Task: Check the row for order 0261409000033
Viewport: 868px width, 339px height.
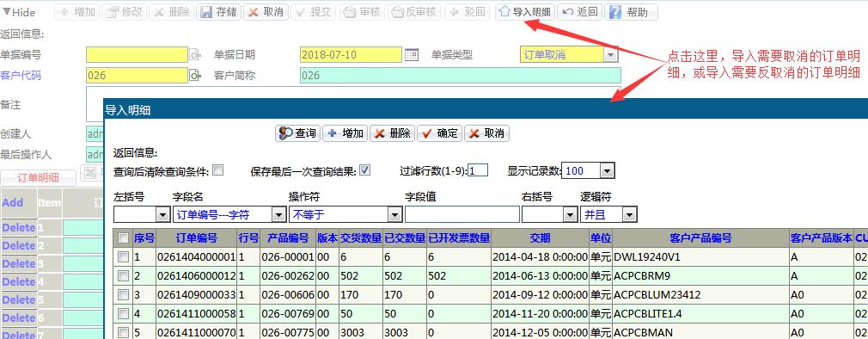Action: click(x=123, y=294)
